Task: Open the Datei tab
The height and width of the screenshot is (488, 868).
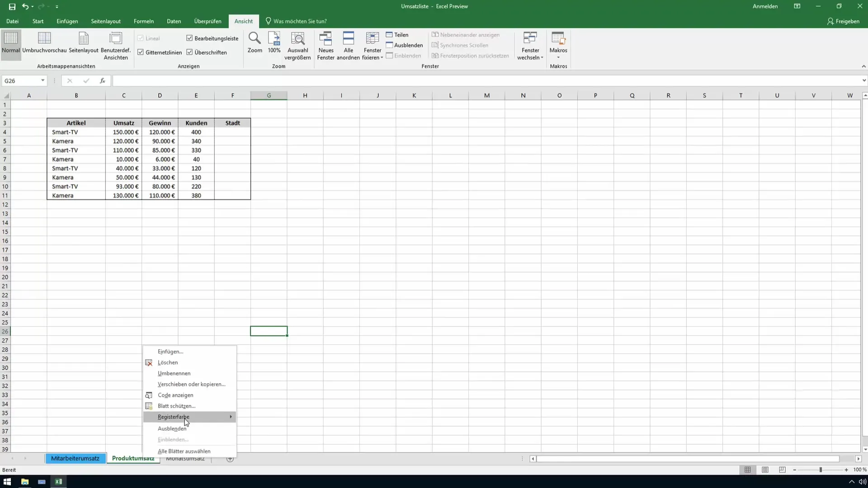Action: point(12,21)
